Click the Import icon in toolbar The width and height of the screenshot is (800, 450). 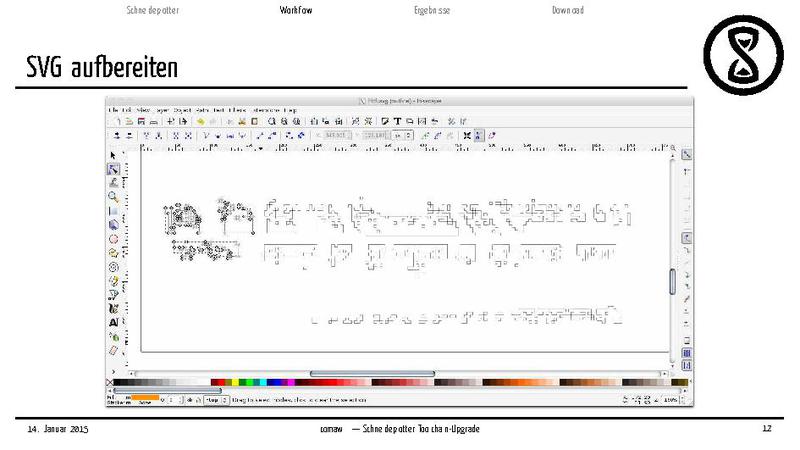pos(170,121)
